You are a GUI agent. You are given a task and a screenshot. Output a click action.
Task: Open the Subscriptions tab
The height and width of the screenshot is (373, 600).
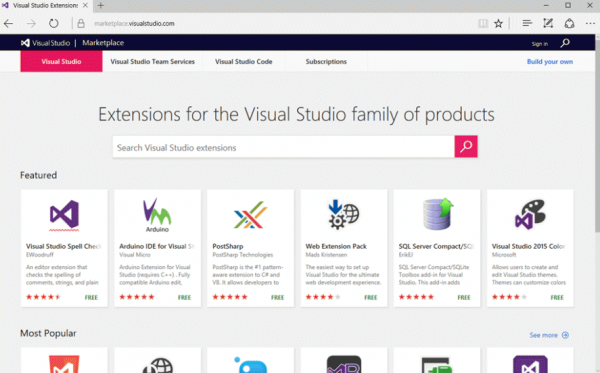click(326, 62)
